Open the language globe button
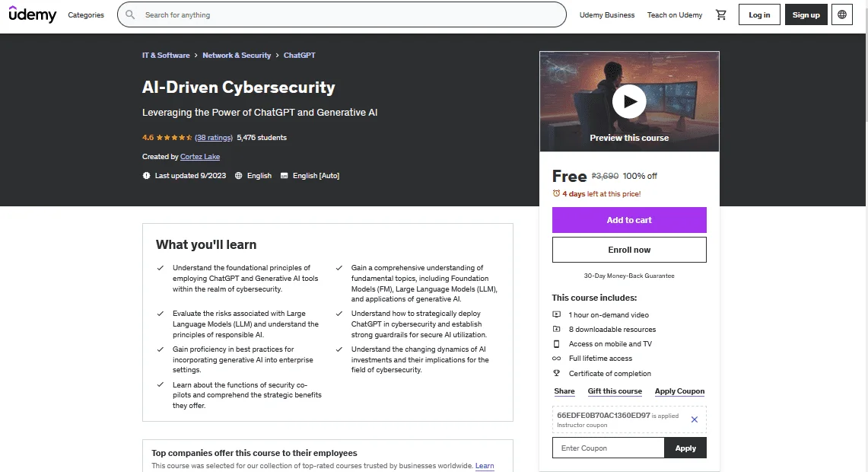The width and height of the screenshot is (868, 472). point(842,15)
